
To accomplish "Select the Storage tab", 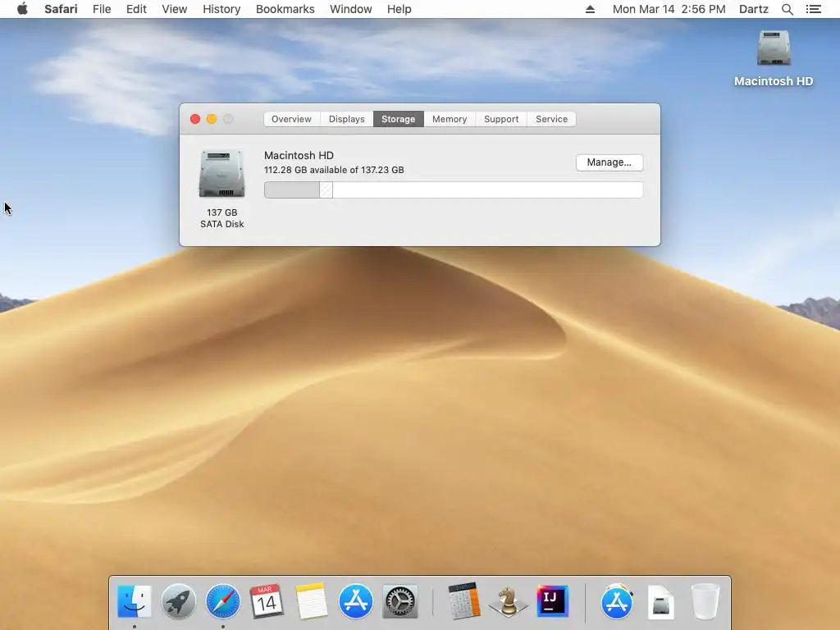I will pyautogui.click(x=398, y=119).
